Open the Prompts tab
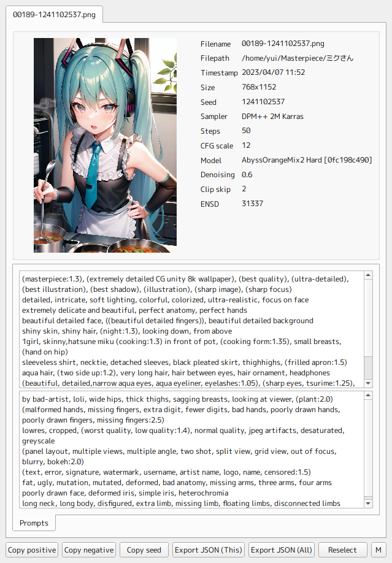 [34, 523]
